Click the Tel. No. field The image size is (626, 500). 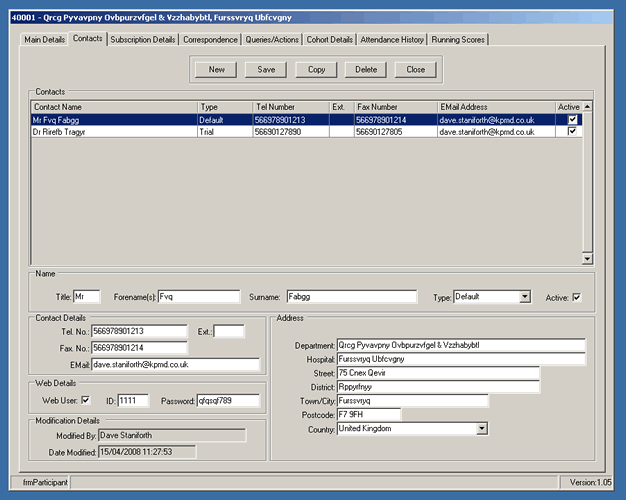[139, 331]
